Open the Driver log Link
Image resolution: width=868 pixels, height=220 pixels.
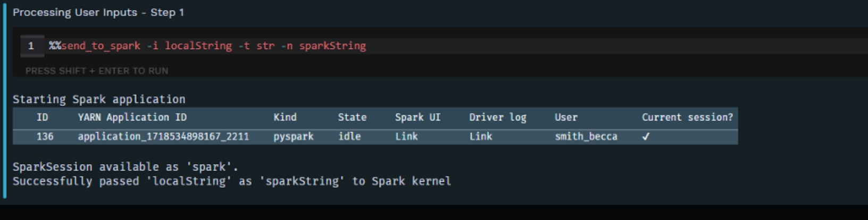480,136
